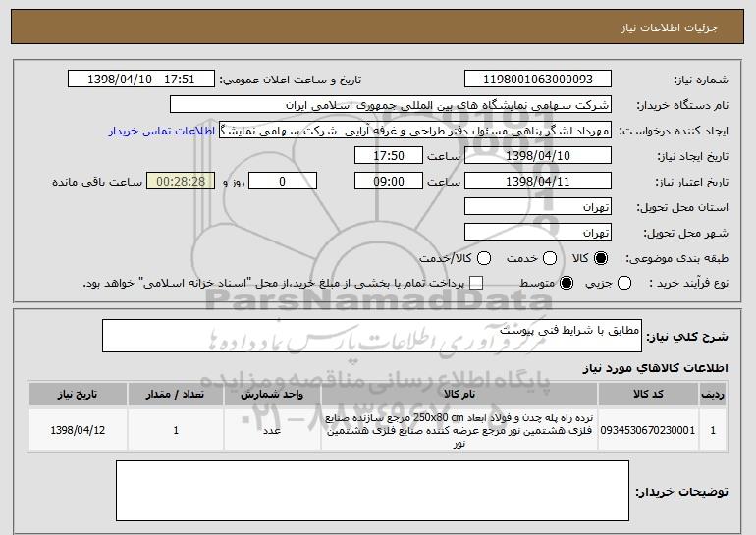The image size is (756, 535).
Task: Click the ردیف column header
Action: point(713,395)
